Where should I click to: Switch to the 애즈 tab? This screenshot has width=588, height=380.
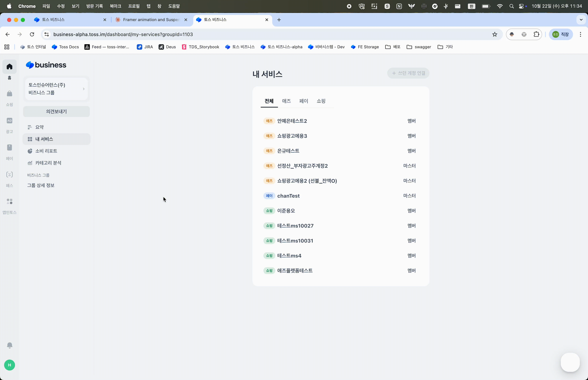286,101
